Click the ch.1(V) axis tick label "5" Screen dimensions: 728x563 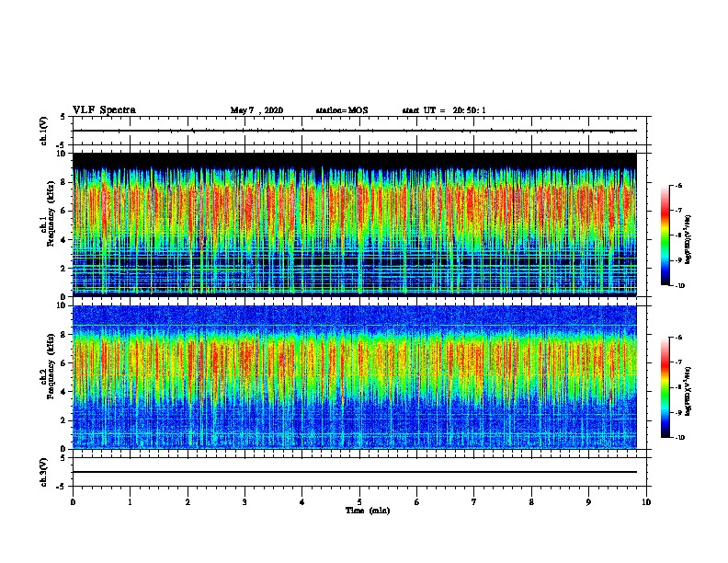click(63, 117)
